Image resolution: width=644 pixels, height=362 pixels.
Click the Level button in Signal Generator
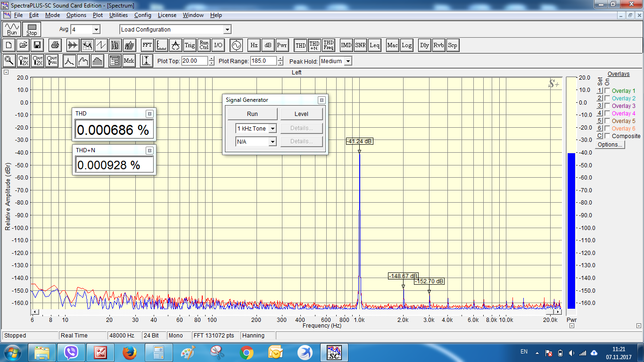pyautogui.click(x=301, y=114)
